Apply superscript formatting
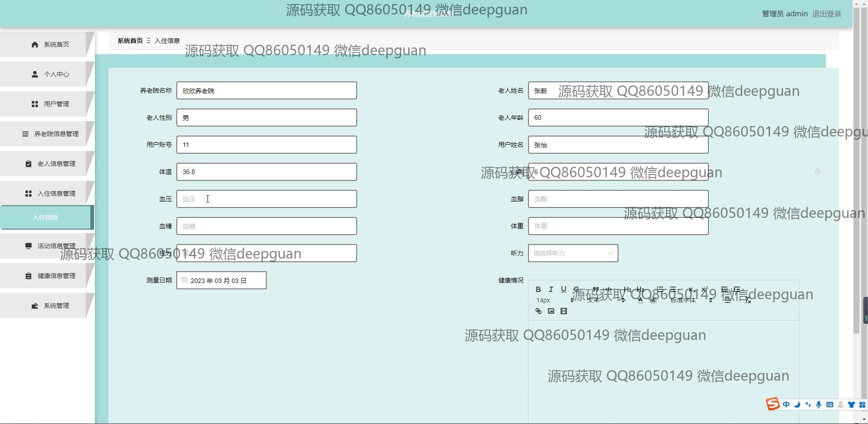This screenshot has width=868, height=424. tap(704, 289)
